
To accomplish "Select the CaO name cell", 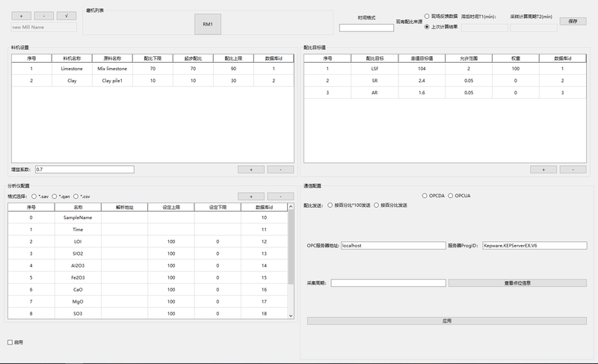I will tap(78, 290).
